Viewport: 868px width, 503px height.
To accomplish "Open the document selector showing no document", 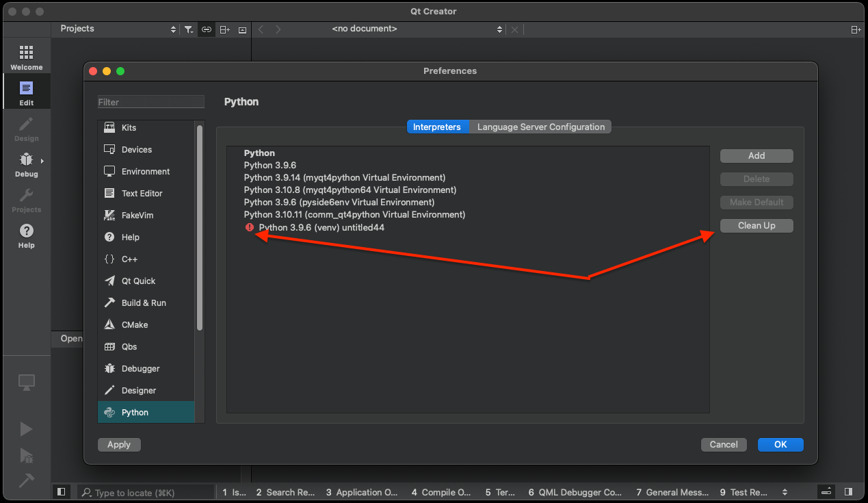I will click(x=365, y=29).
